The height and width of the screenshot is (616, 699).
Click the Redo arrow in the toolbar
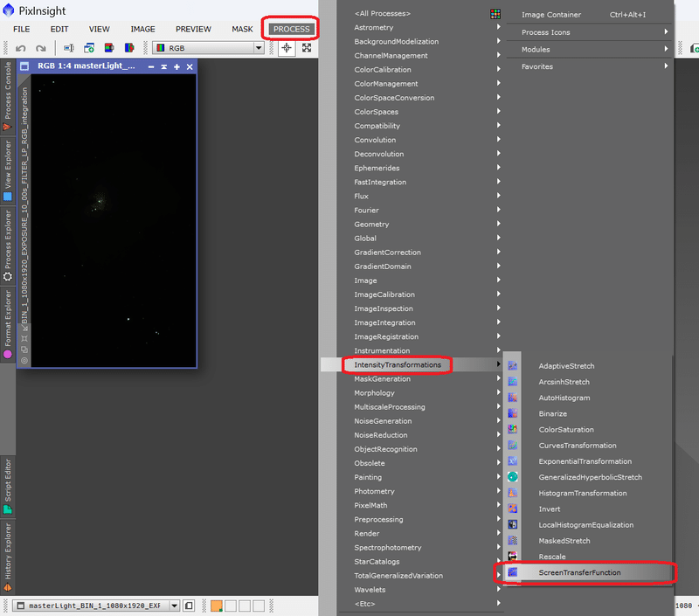click(x=40, y=48)
